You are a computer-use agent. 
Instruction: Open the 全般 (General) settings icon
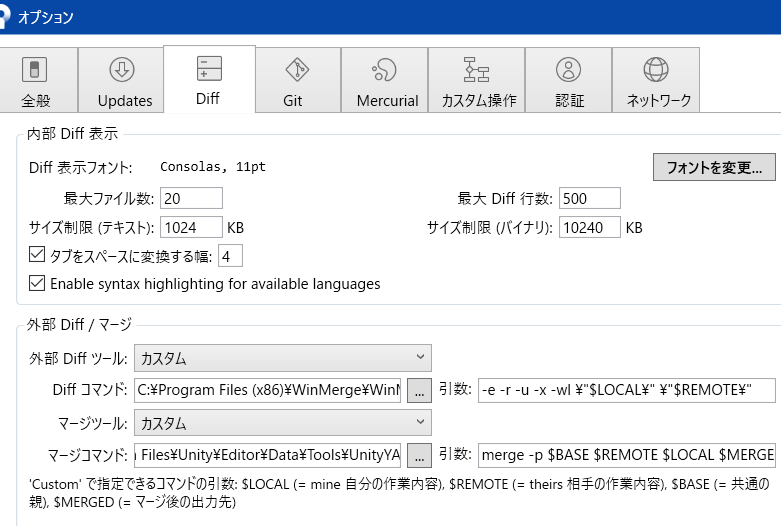pyautogui.click(x=34, y=69)
